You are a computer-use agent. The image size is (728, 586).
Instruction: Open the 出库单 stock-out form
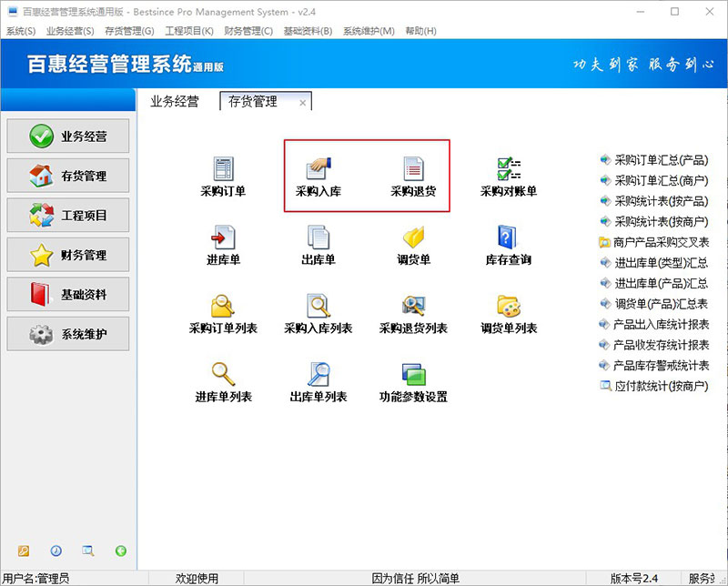click(x=318, y=245)
